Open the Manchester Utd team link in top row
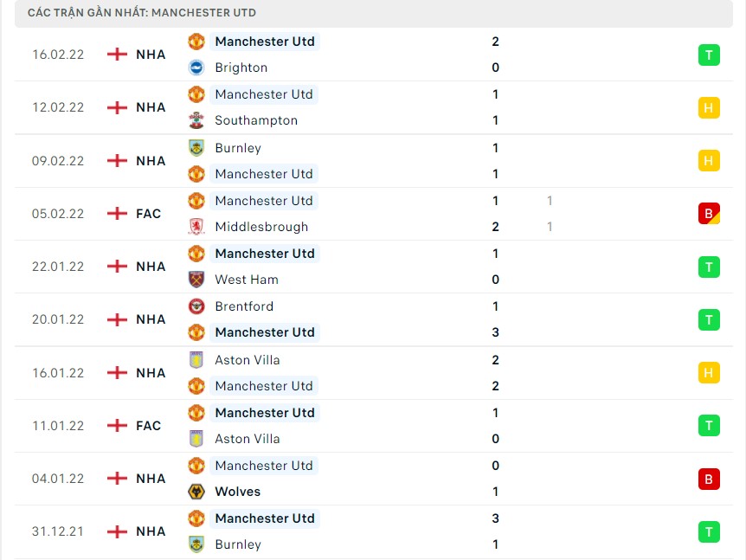This screenshot has width=746, height=560. pos(265,41)
